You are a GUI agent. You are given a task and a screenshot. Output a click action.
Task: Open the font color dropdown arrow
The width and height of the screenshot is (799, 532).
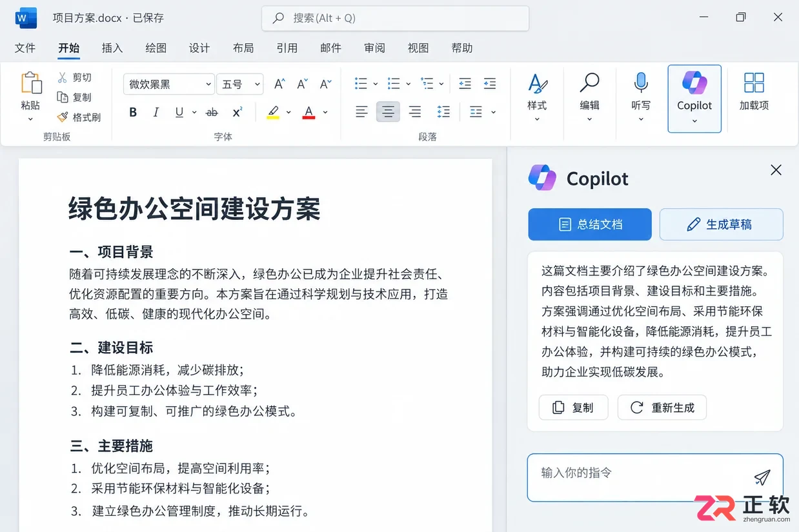pos(325,112)
